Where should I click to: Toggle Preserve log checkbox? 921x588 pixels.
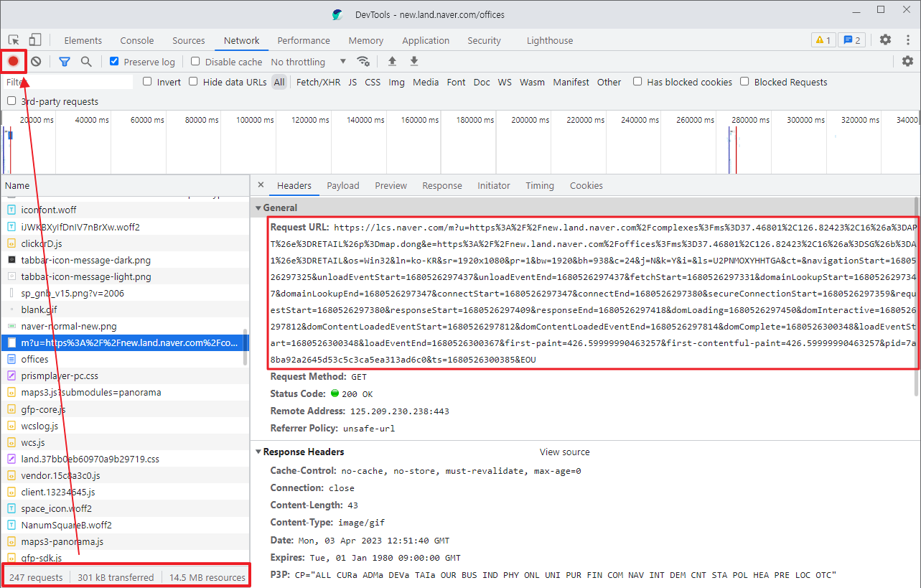114,62
